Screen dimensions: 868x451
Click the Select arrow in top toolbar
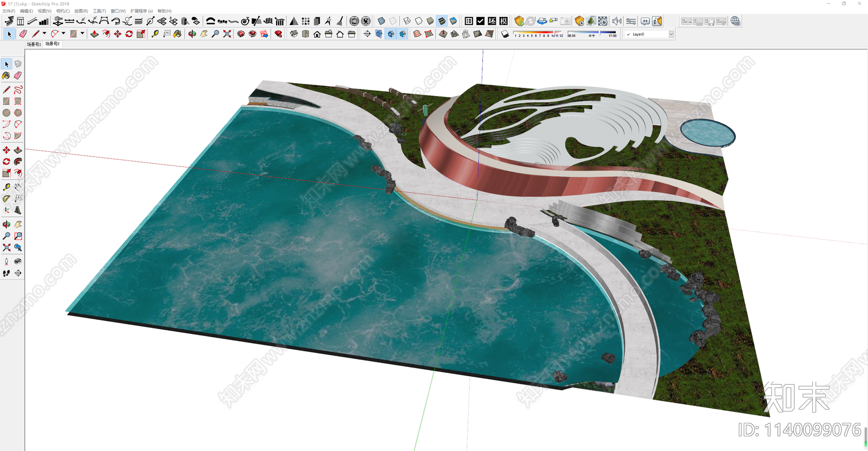point(9,34)
